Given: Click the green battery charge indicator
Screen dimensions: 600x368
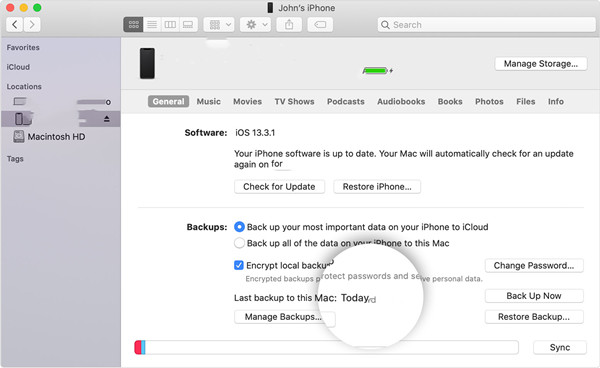Looking at the screenshot, I should pyautogui.click(x=375, y=71).
